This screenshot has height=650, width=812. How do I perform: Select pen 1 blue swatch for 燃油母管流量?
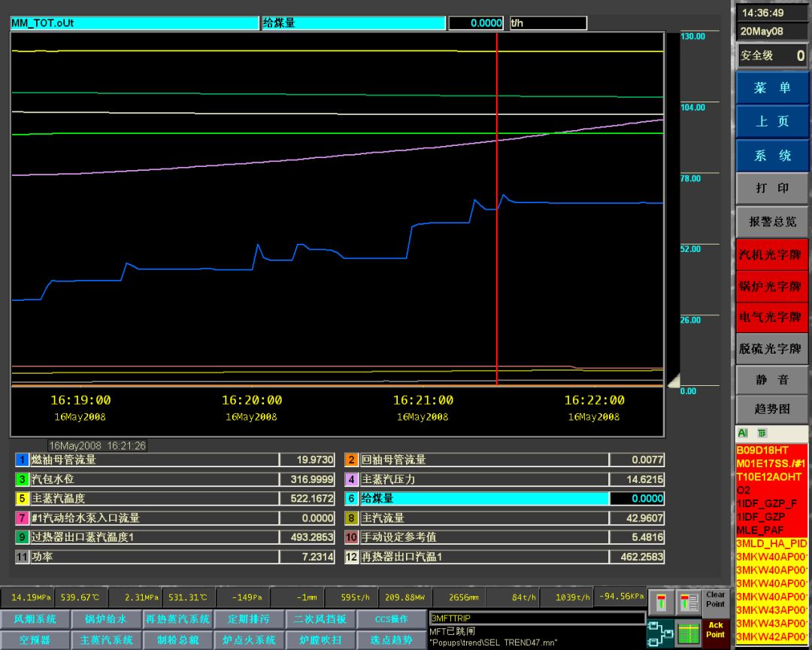click(x=22, y=460)
